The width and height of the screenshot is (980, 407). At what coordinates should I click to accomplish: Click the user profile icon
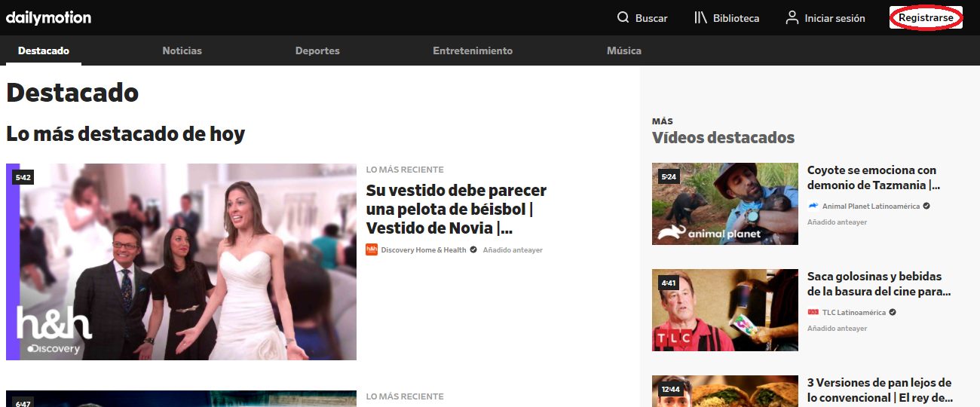click(x=792, y=17)
